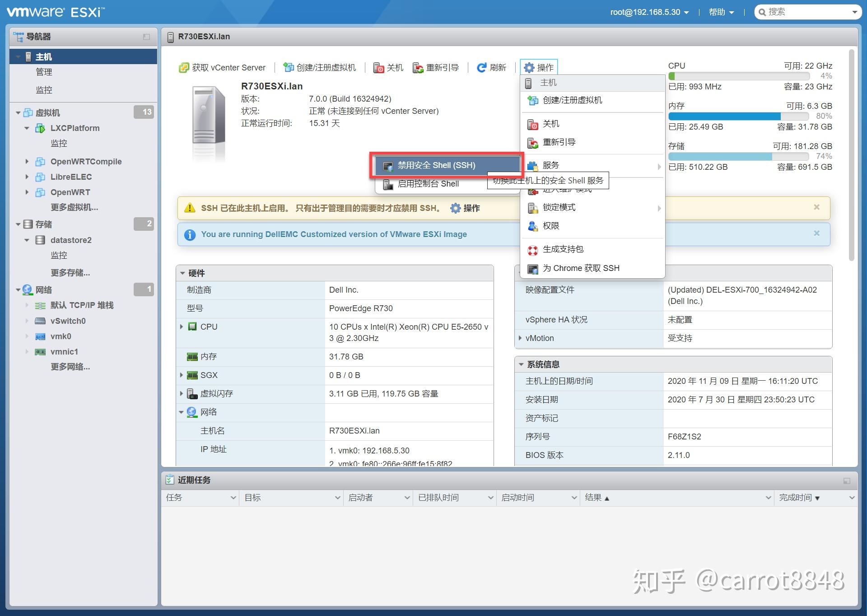Select the 创建/注册虚拟机 toolbar icon
Screen dimensions: 867x616
(288, 67)
